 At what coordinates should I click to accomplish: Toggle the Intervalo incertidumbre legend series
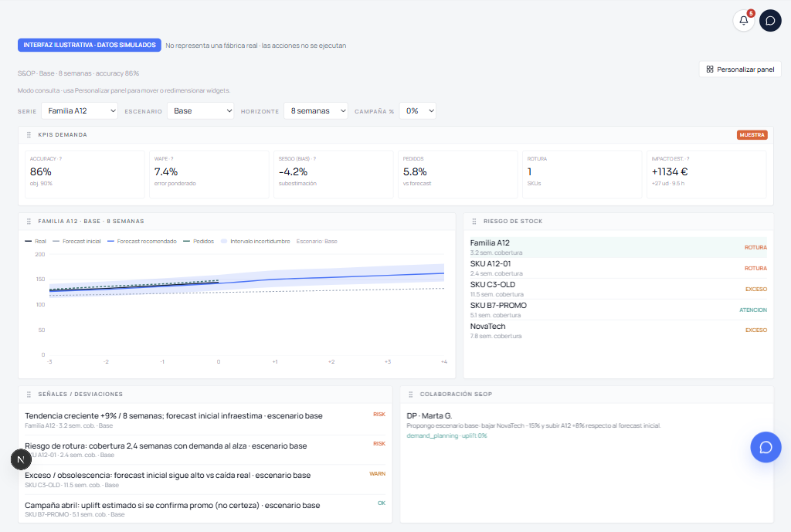[x=256, y=242]
